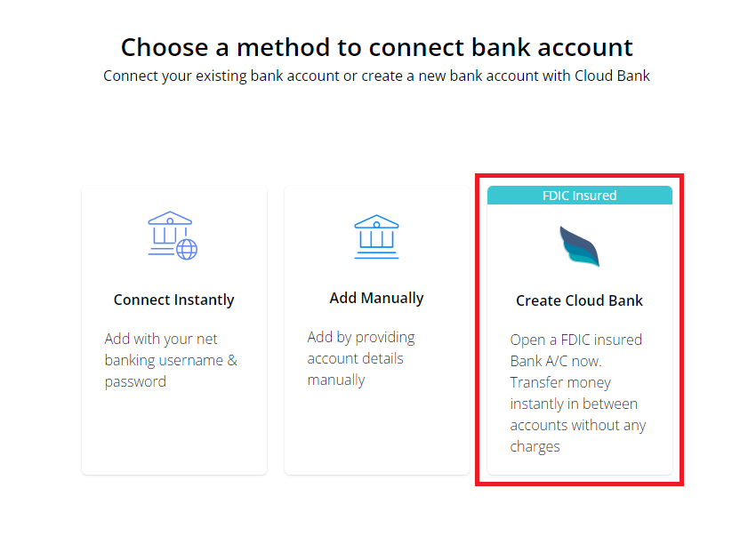Choose the Add Manually card
This screenshot has height=560, width=740.
376,329
